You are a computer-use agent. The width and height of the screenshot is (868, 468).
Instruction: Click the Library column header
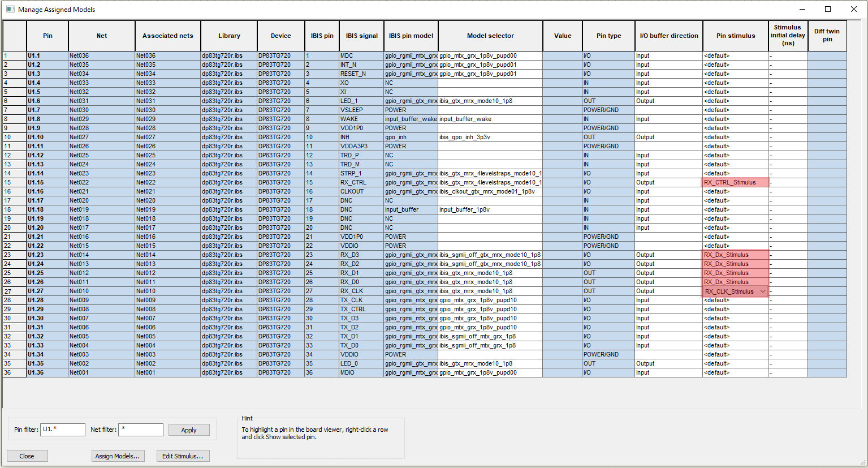(x=229, y=36)
